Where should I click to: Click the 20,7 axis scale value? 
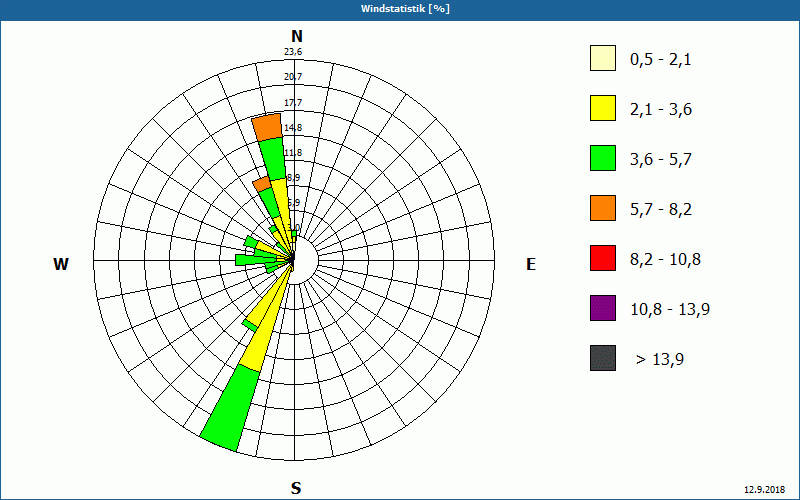tap(293, 77)
